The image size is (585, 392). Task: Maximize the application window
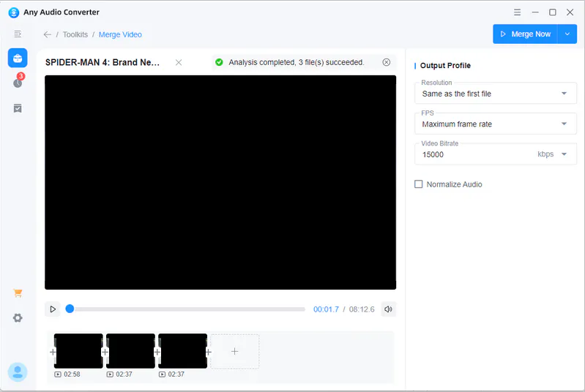[553, 12]
